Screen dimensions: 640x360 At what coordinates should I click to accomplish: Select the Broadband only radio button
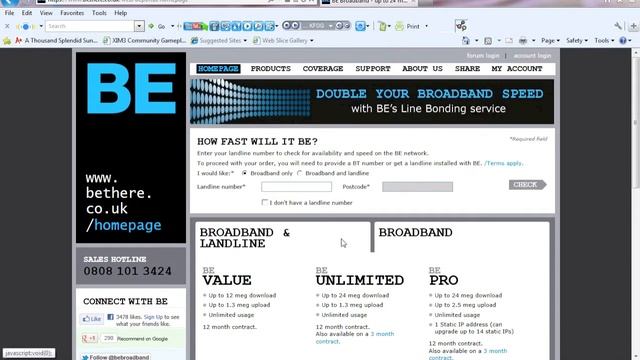[244, 173]
